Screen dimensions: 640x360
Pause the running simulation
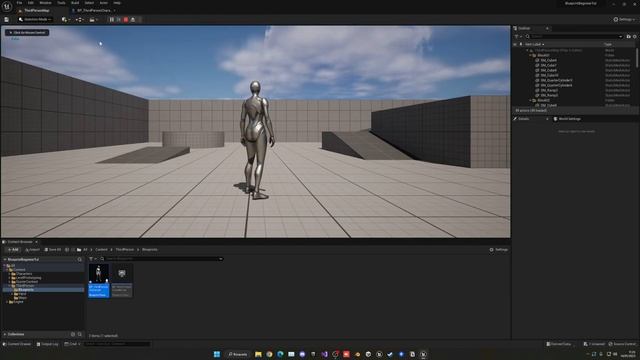pyautogui.click(x=112, y=20)
